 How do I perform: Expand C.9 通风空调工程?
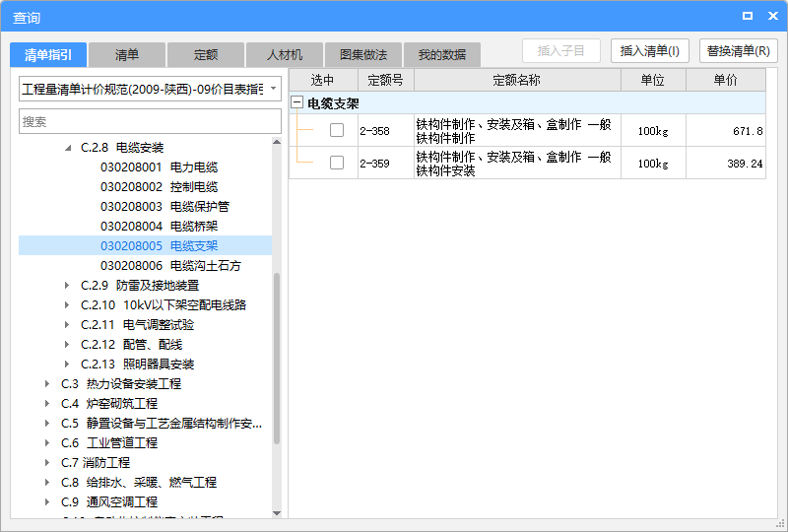(x=47, y=501)
